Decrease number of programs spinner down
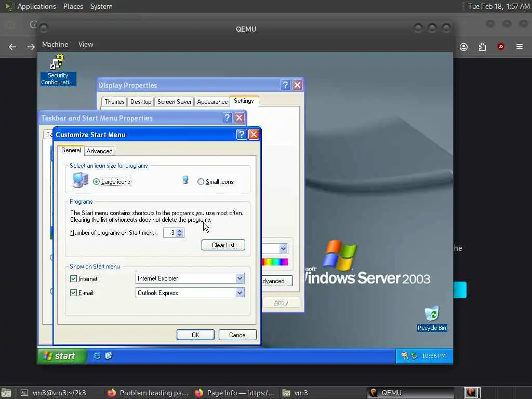 pyautogui.click(x=180, y=235)
